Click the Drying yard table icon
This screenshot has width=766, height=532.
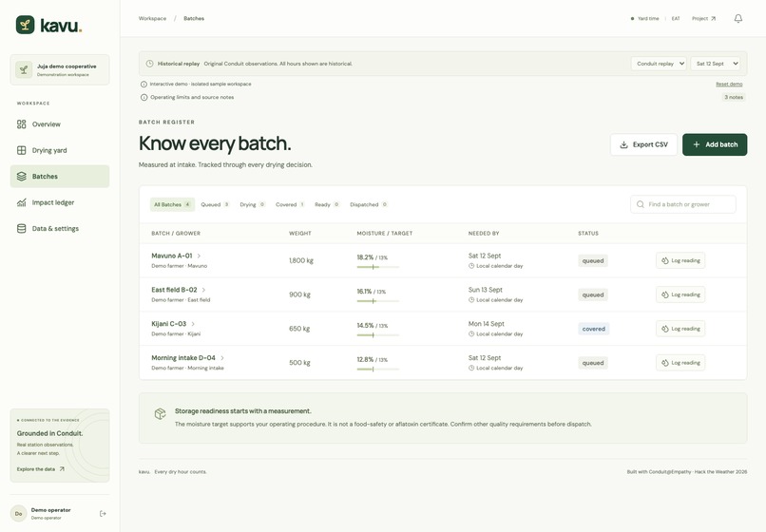click(22, 150)
